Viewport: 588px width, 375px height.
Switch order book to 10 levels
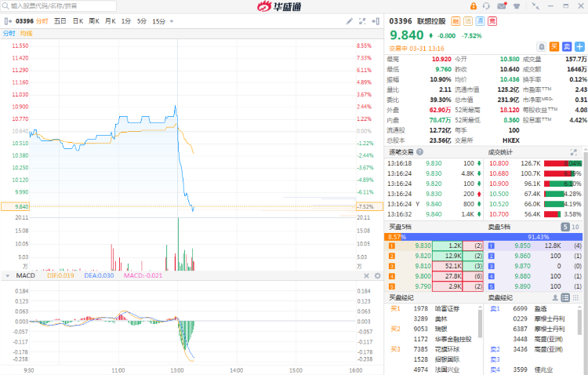pos(575,227)
